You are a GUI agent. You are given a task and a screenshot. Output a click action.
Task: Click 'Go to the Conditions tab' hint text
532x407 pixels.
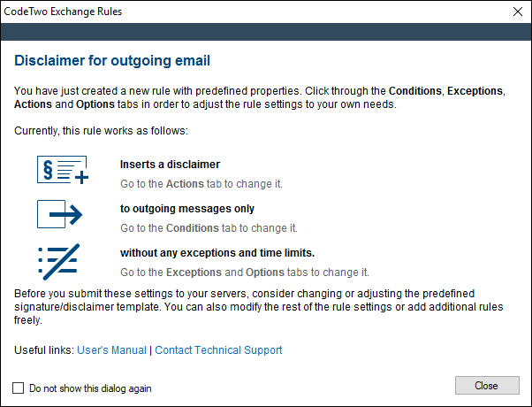209,228
